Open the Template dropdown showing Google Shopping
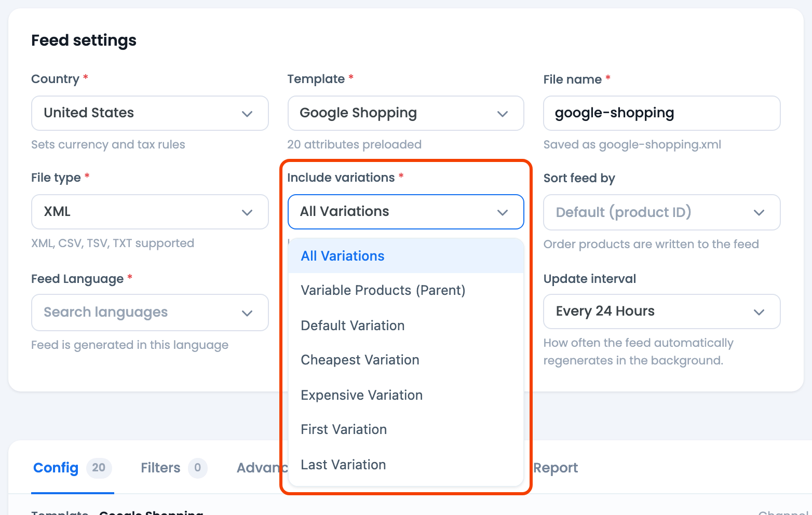Viewport: 812px width, 515px height. point(406,113)
